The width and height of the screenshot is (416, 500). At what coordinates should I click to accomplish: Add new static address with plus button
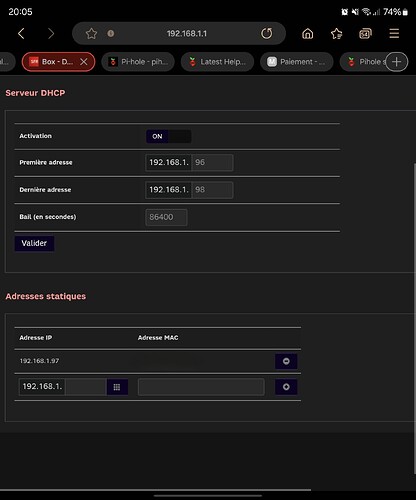point(286,387)
